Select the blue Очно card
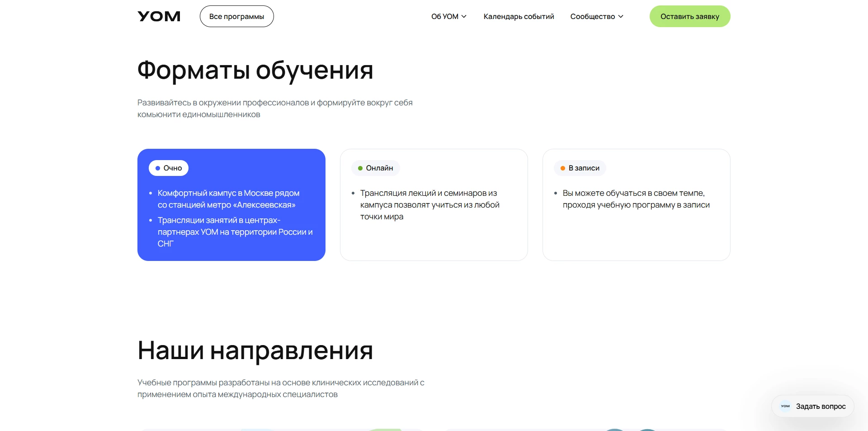Viewport: 868px width, 431px height. 231,205
